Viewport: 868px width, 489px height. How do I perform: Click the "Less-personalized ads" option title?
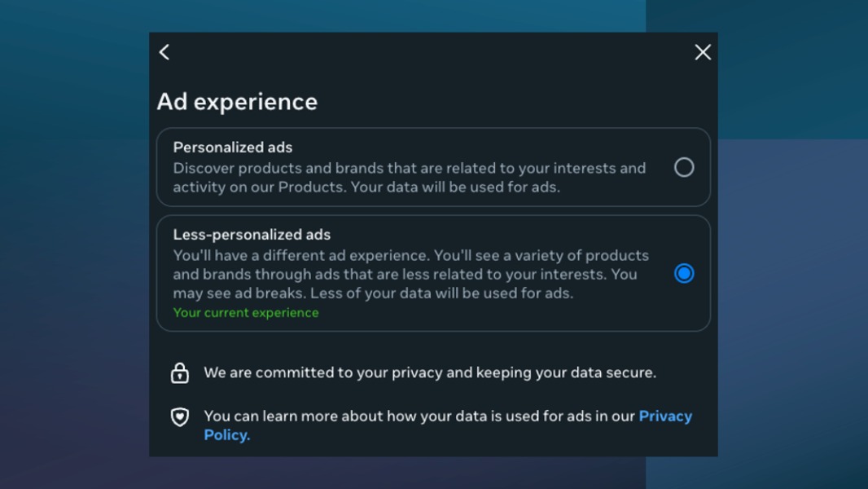pyautogui.click(x=252, y=235)
